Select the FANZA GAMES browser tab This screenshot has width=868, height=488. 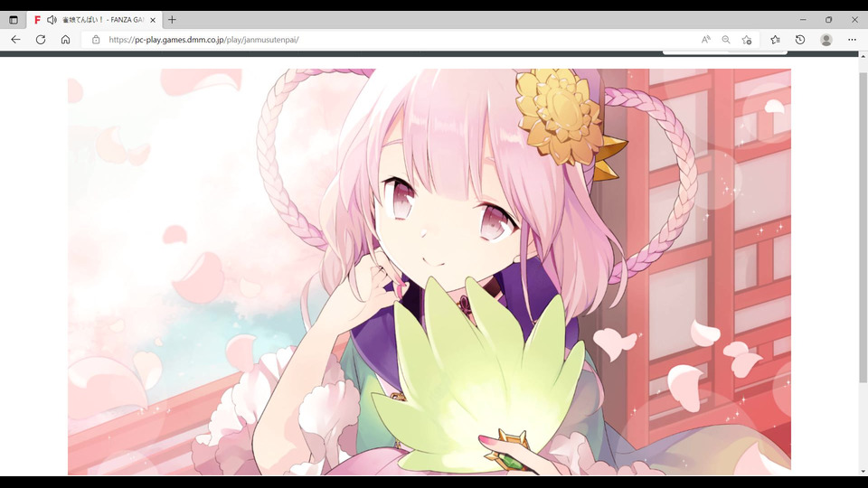pos(95,20)
